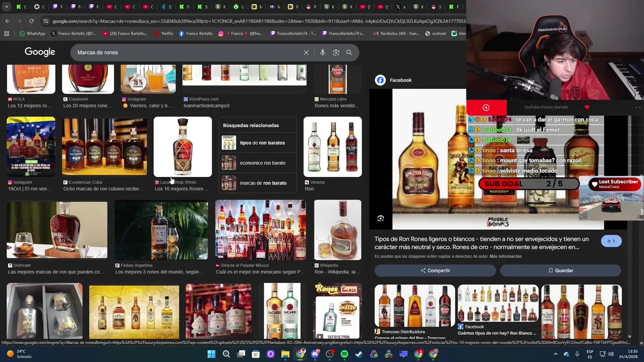Click 'Los 12 mejores ro...' HOLA caption
Screen dimensions: 644x362
coord(29,106)
